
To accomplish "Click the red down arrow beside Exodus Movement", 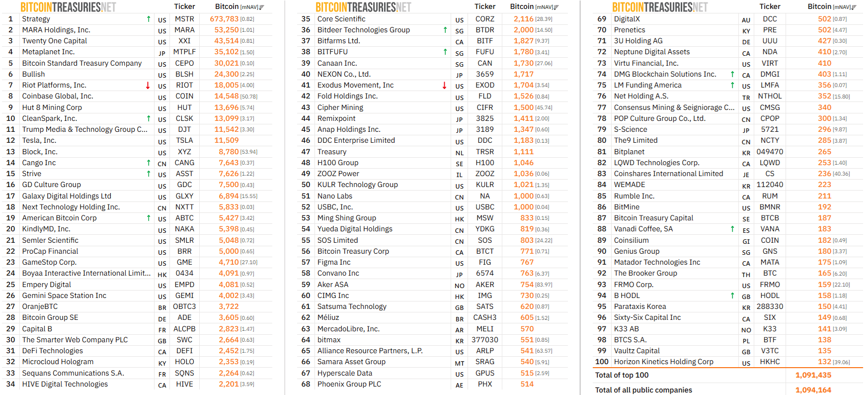I will coord(444,86).
